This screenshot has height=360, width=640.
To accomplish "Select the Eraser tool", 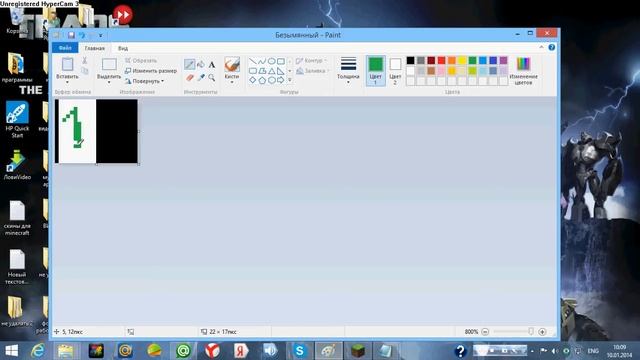I will pyautogui.click(x=189, y=77).
